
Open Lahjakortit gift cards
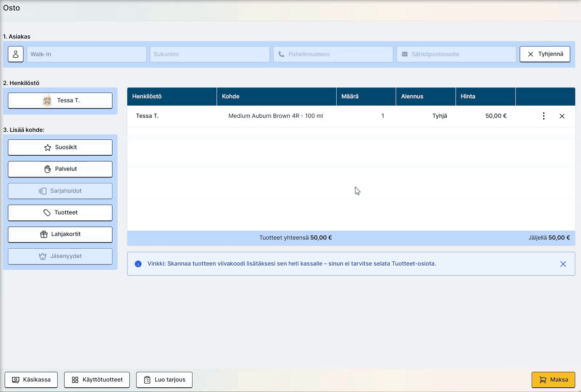[60, 234]
